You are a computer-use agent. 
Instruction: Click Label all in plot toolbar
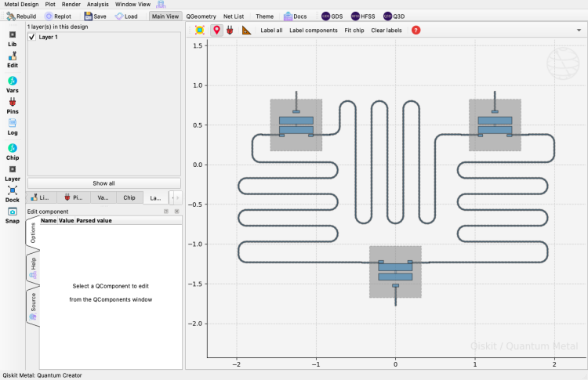[x=271, y=31]
